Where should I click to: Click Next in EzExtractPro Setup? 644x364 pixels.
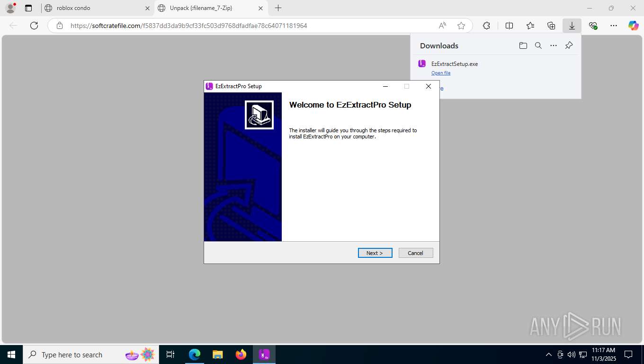tap(375, 253)
